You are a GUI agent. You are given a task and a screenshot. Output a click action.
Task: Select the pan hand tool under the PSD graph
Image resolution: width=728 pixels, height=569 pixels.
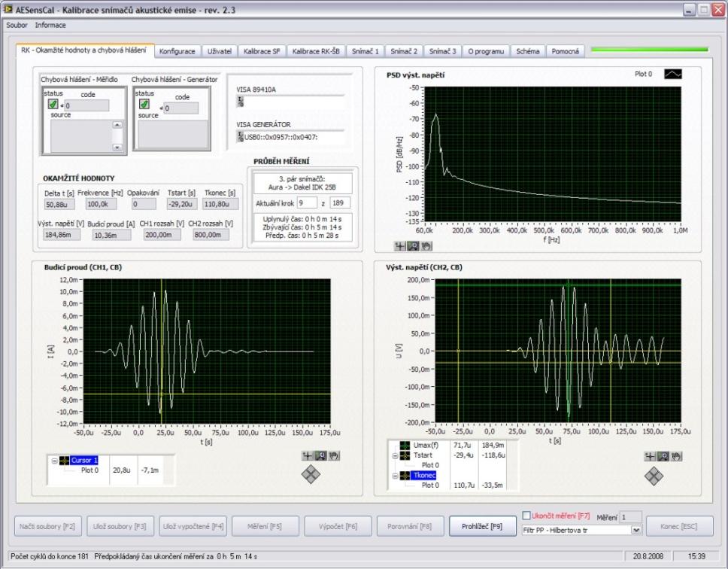(426, 246)
